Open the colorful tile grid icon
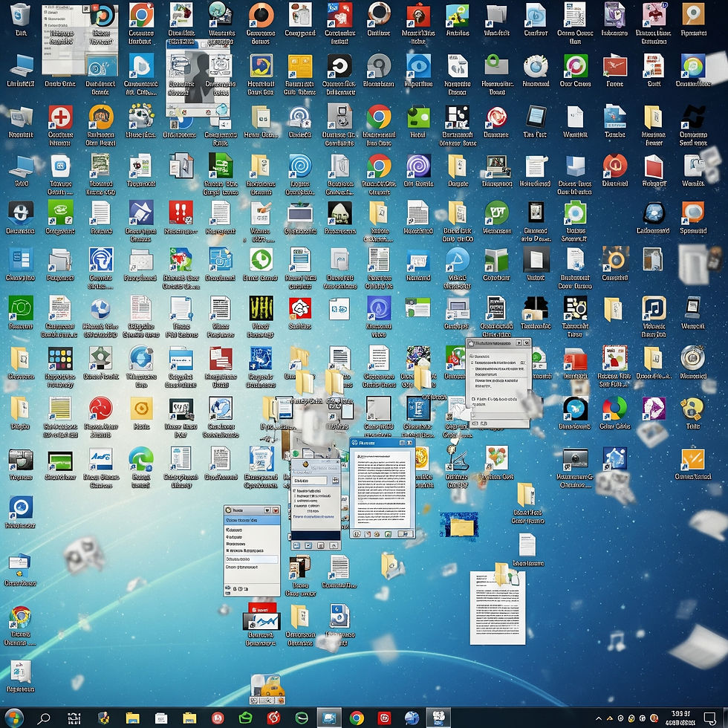 (61, 358)
